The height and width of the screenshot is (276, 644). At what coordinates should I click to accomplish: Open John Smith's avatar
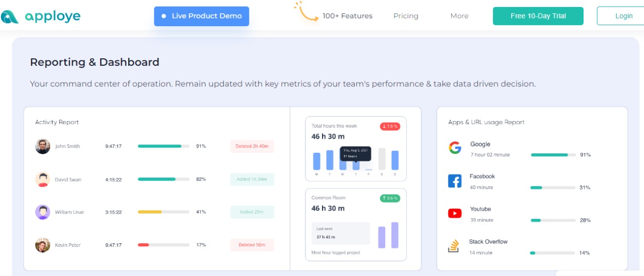(43, 146)
